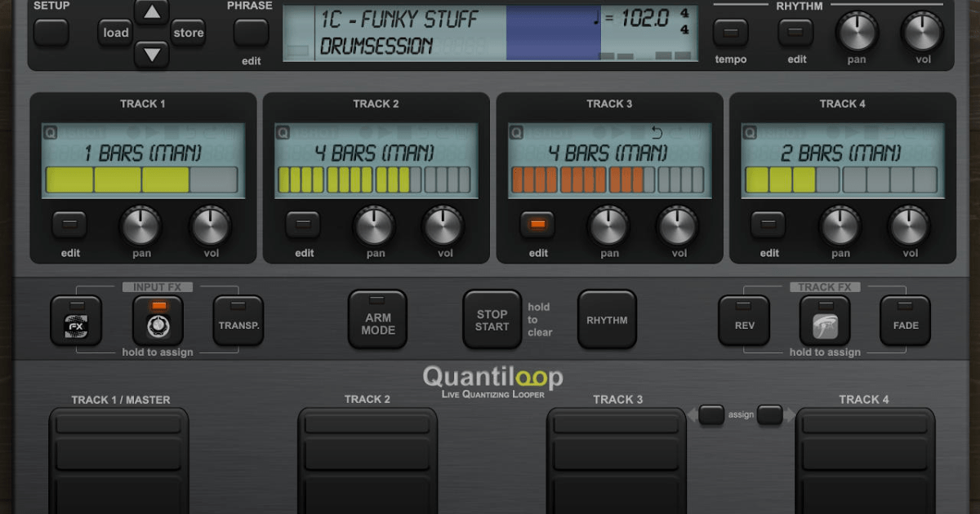Click the down arrow beside the store button
Screen dimensions: 980x514
click(x=152, y=54)
